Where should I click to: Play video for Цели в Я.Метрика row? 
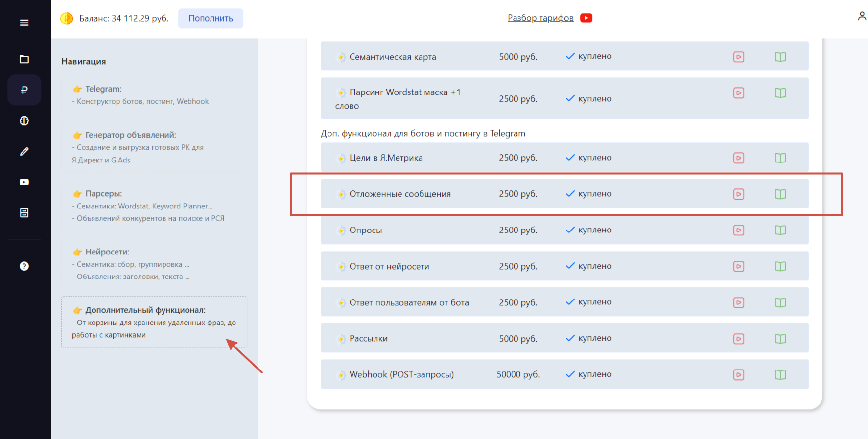[739, 158]
